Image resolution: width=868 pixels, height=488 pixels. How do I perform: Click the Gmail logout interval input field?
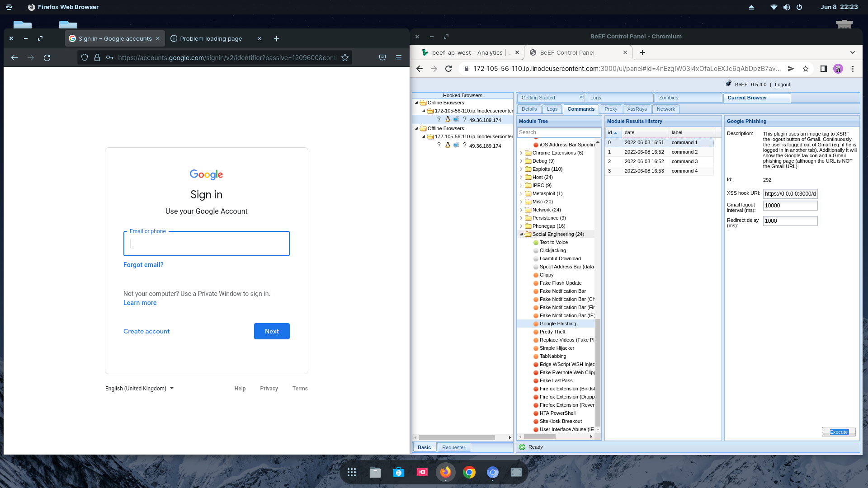pyautogui.click(x=791, y=205)
